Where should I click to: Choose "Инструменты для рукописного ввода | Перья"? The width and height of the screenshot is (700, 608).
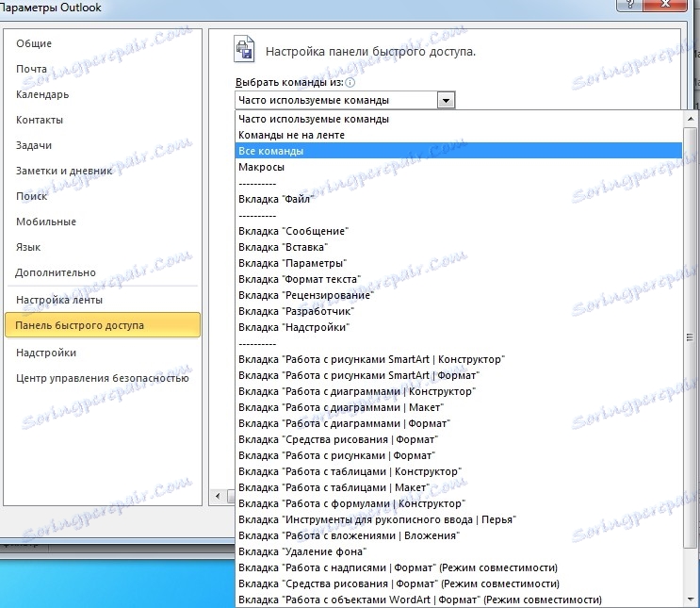(459, 520)
